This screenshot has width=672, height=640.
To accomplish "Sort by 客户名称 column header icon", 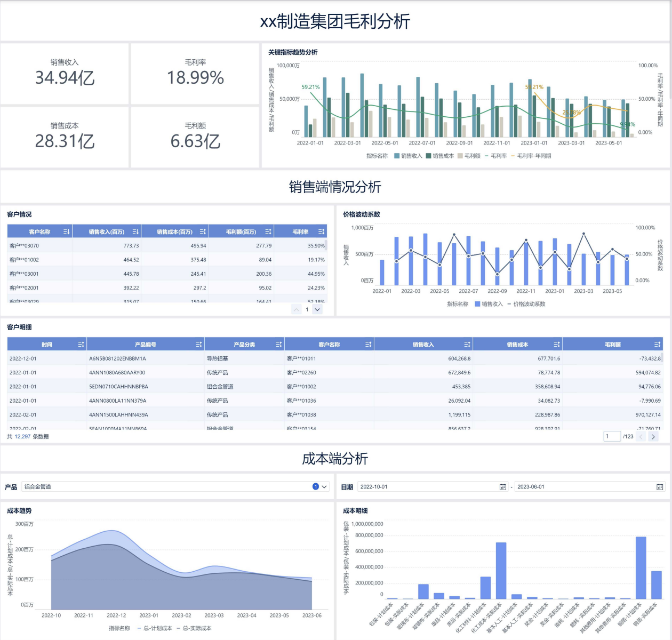I will (66, 231).
